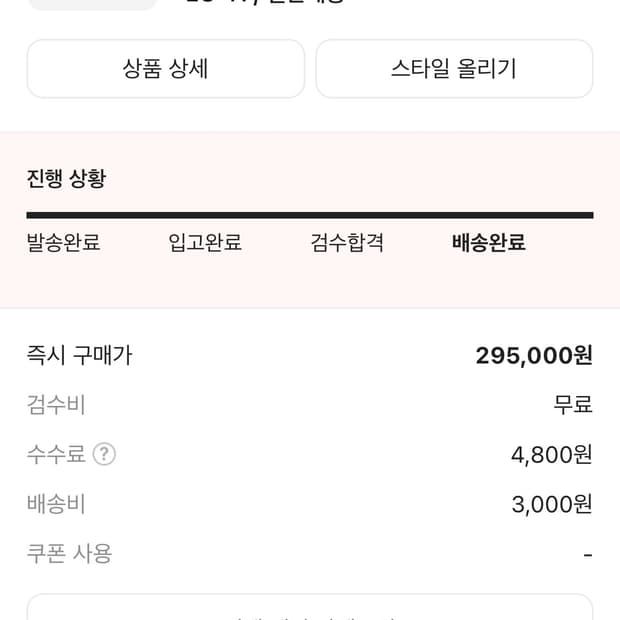This screenshot has height=620, width=620.
Task: Select the 검수합격 progress step
Action: pyautogui.click(x=347, y=243)
